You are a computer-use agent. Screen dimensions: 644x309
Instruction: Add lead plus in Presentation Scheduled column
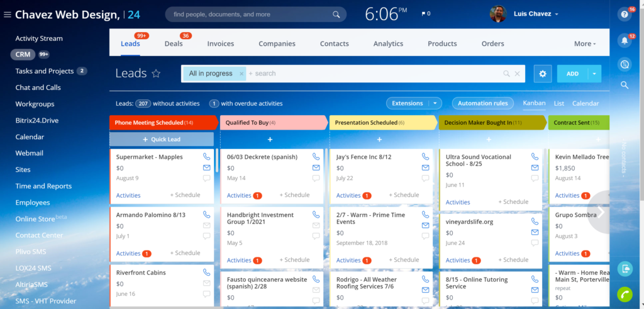pos(379,140)
